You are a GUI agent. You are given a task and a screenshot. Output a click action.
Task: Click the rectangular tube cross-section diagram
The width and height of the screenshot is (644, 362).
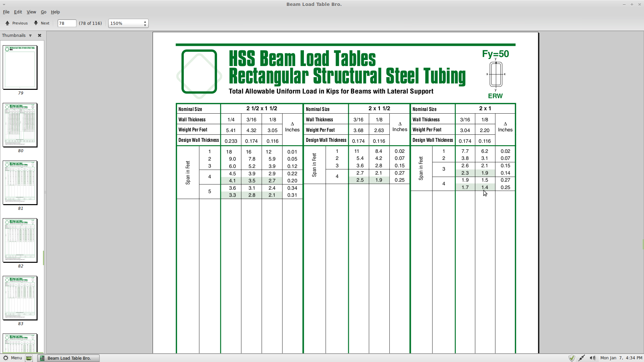click(x=496, y=74)
